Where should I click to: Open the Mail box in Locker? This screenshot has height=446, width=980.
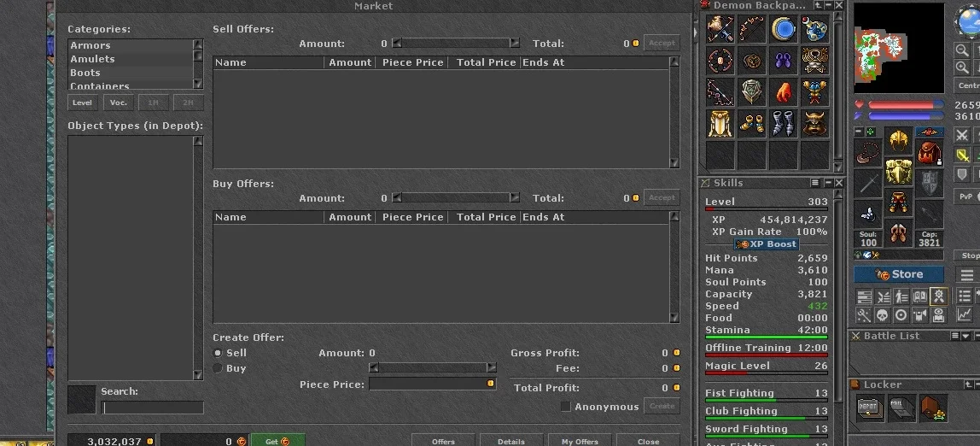coord(901,408)
